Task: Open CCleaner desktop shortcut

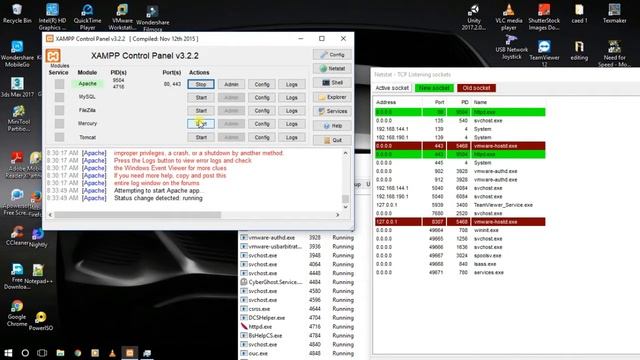Action: point(17,236)
